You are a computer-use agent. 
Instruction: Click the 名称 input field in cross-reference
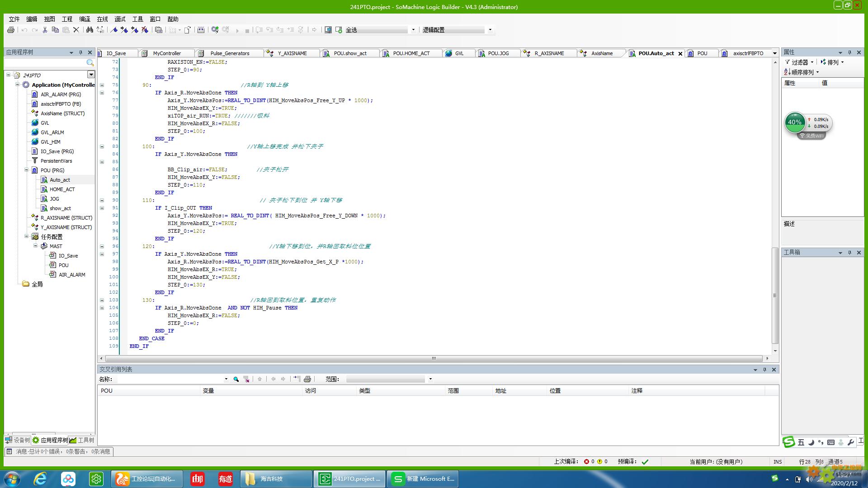coord(170,379)
